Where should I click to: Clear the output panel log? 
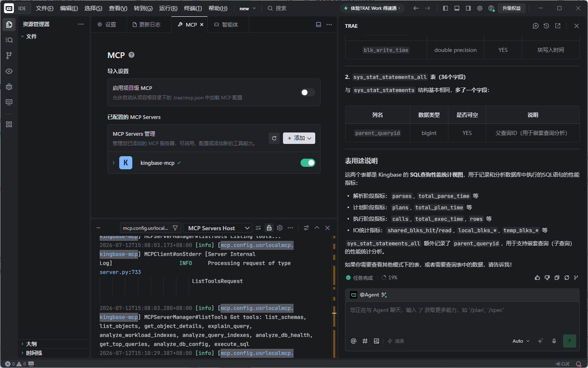[x=258, y=228]
